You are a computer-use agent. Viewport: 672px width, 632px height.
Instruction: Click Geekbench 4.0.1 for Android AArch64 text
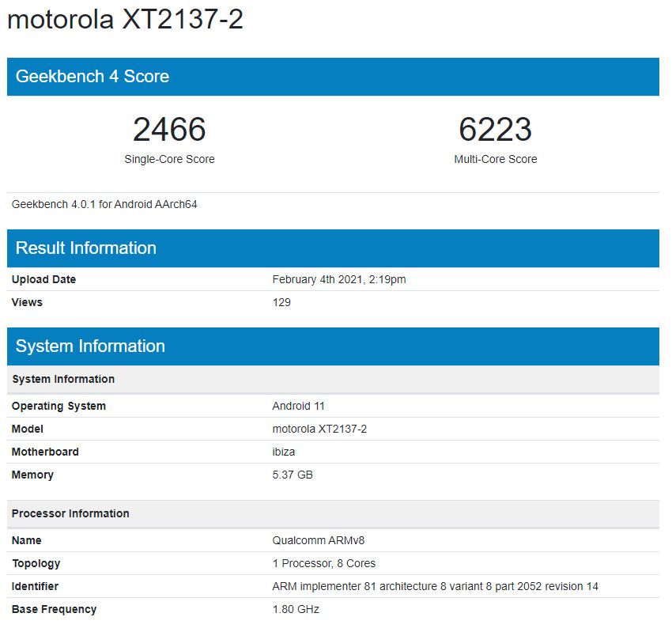point(104,204)
